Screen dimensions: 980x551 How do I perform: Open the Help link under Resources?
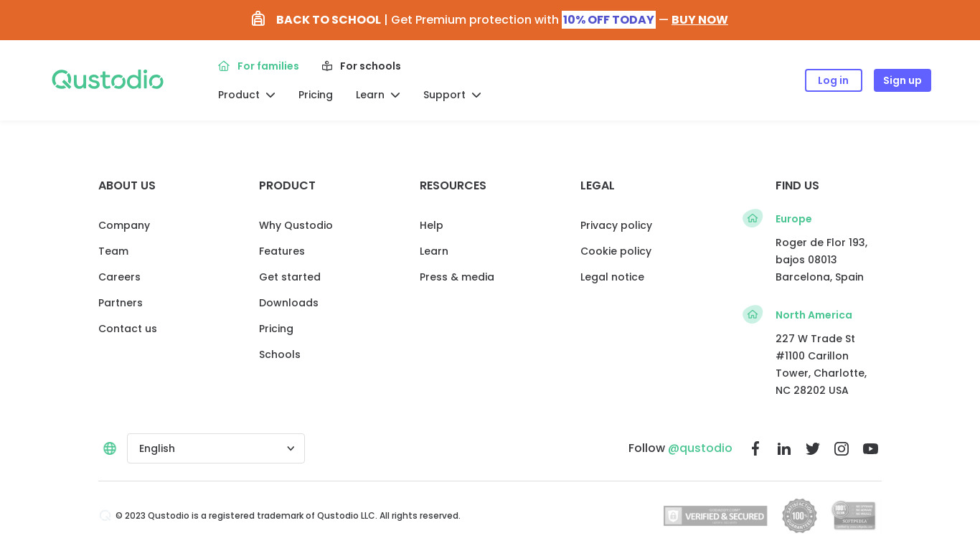click(x=431, y=225)
